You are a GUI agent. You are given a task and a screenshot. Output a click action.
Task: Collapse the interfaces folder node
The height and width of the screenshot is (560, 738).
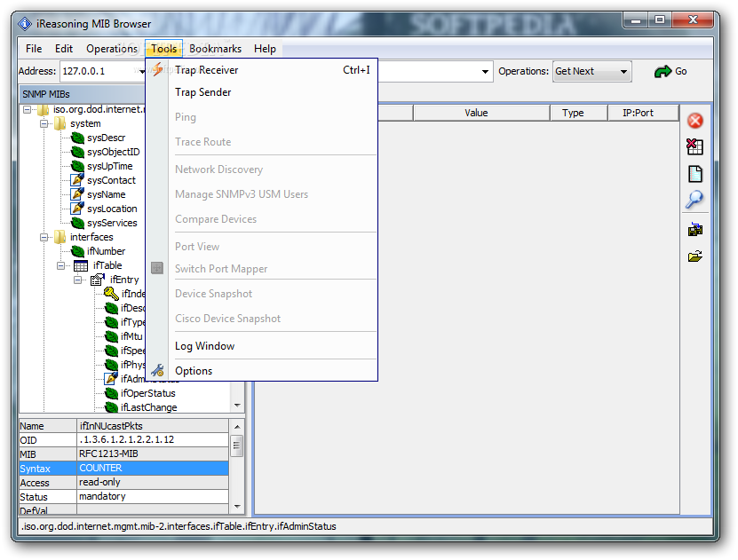coord(44,238)
